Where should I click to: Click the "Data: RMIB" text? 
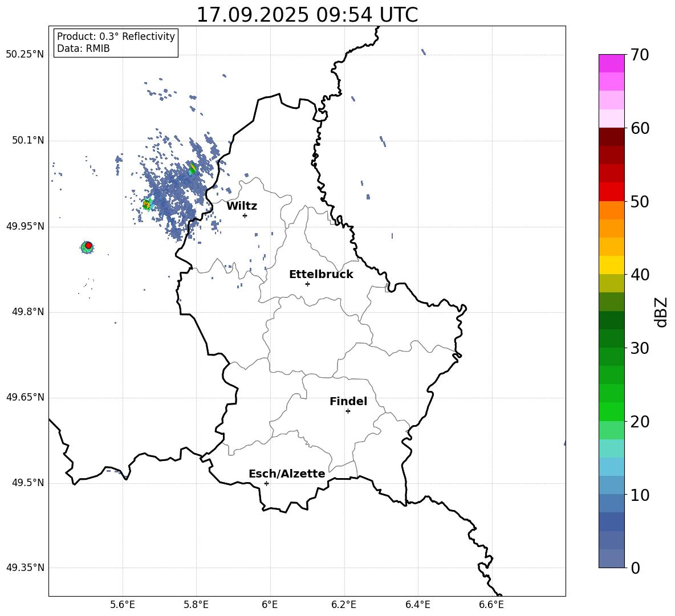pos(83,48)
